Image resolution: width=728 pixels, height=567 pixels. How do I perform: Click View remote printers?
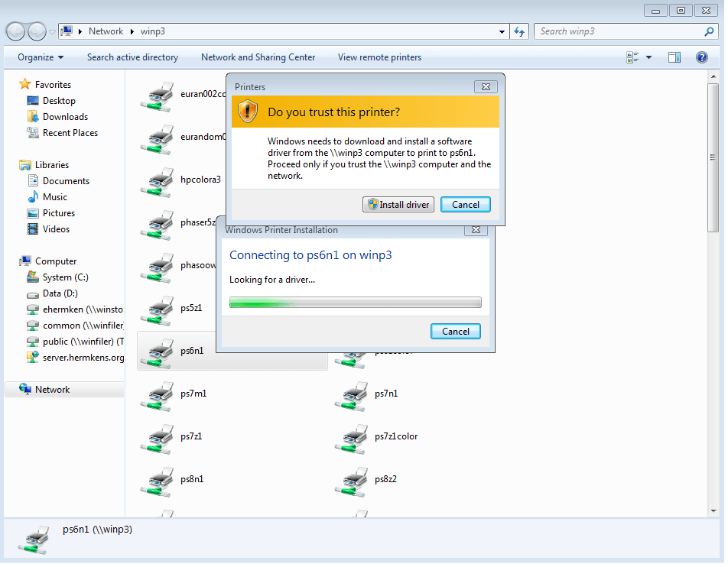379,57
